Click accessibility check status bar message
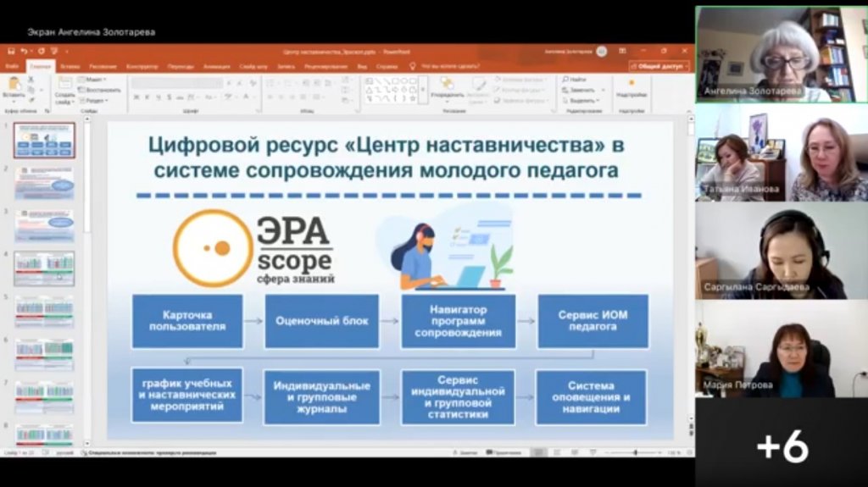 point(149,452)
